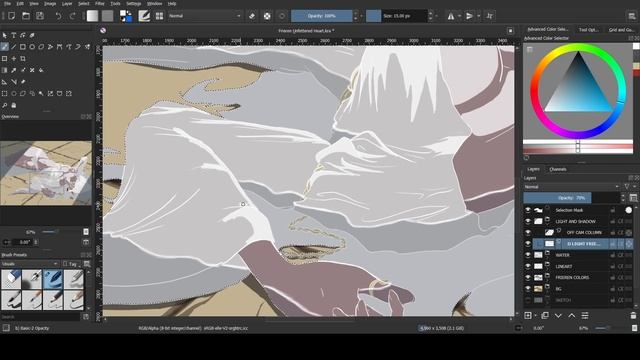Open the Settings menu
The height and width of the screenshot is (360, 640).
coord(133,3)
